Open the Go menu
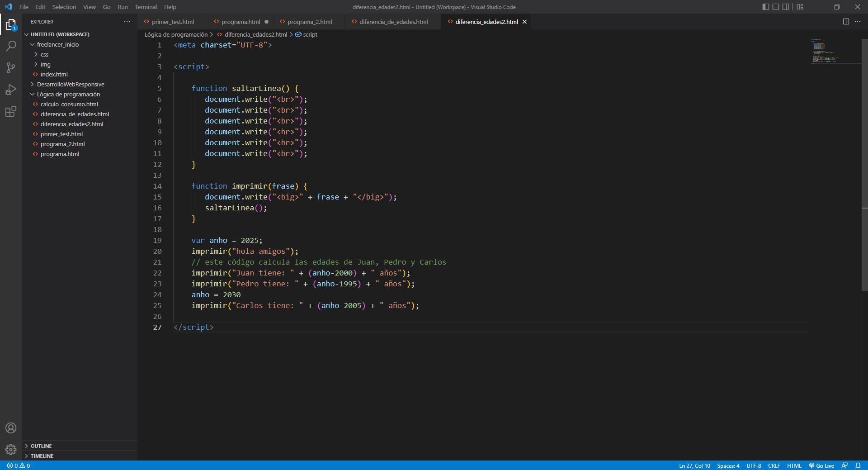 107,7
